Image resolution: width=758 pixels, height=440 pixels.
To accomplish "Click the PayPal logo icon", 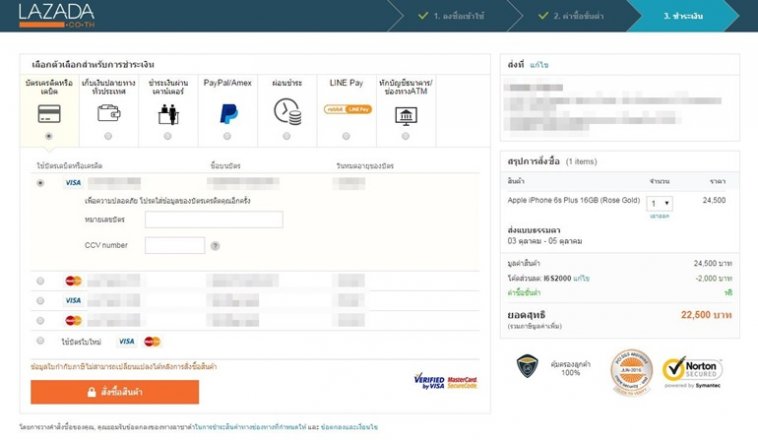I will point(227,112).
